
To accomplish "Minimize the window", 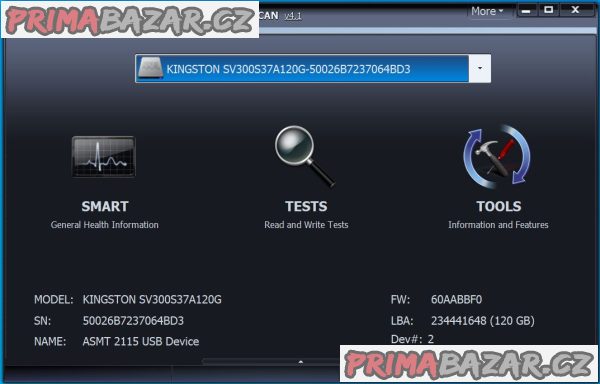I will 526,10.
